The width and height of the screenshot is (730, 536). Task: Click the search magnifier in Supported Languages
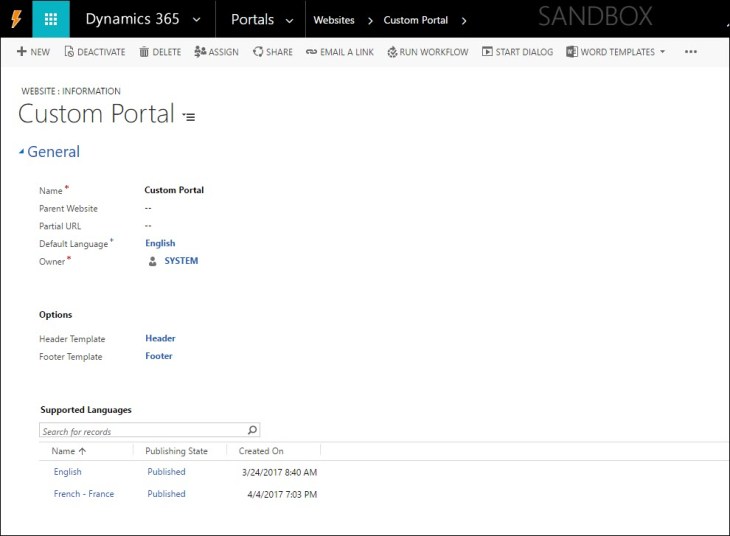pos(252,431)
